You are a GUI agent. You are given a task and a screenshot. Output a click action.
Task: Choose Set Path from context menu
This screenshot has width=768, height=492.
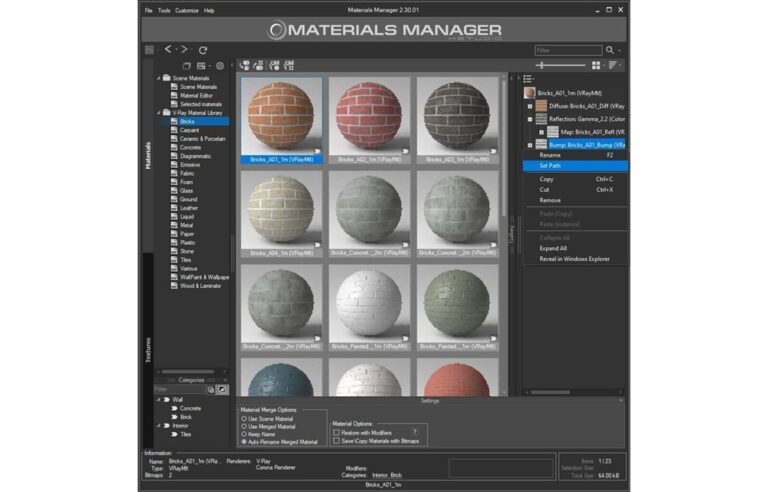[x=576, y=166]
